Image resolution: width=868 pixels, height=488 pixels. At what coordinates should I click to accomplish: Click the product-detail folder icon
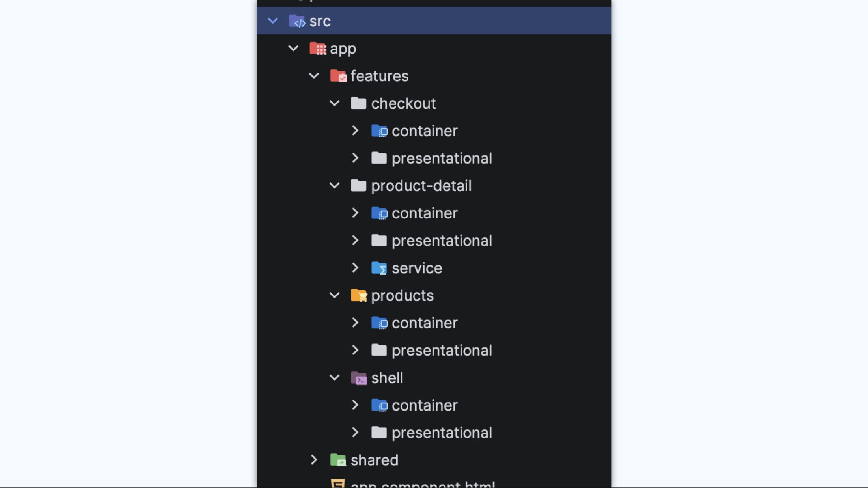pos(359,186)
